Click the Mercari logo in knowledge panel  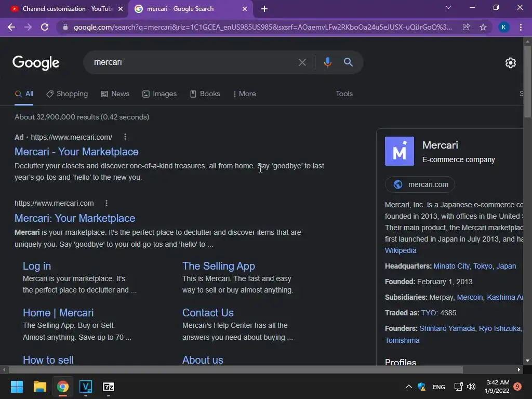(x=400, y=151)
